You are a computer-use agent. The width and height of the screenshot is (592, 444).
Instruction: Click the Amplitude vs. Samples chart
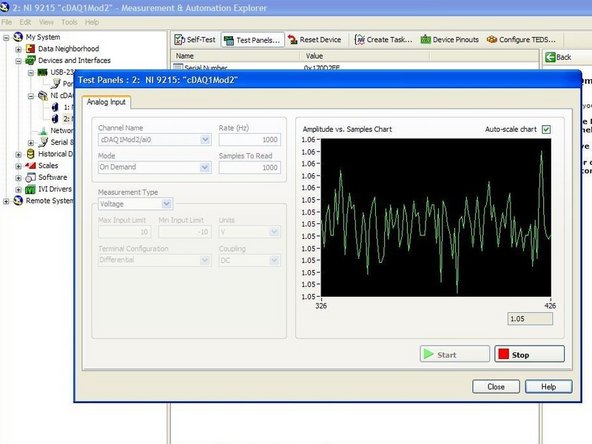[x=436, y=217]
